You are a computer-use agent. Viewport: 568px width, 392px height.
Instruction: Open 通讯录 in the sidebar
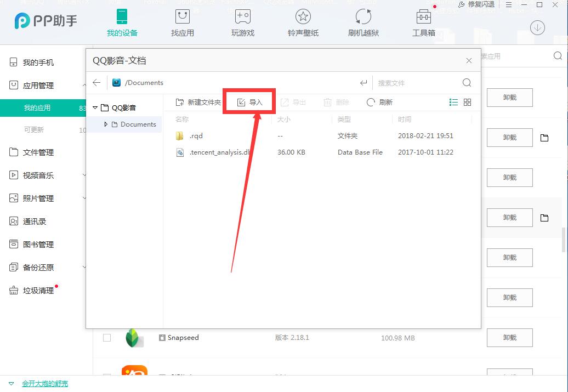[x=27, y=221]
